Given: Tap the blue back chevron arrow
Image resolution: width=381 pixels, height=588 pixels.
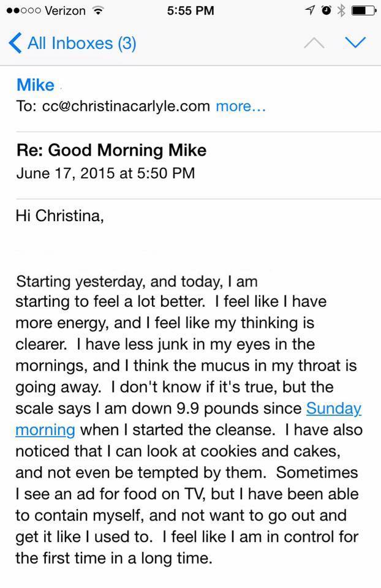Looking at the screenshot, I should click(x=15, y=43).
